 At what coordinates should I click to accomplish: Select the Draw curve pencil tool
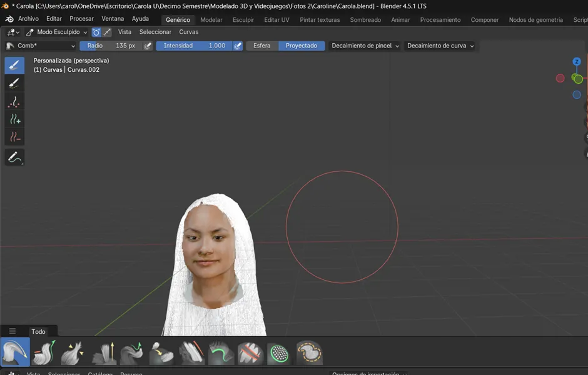(14, 157)
